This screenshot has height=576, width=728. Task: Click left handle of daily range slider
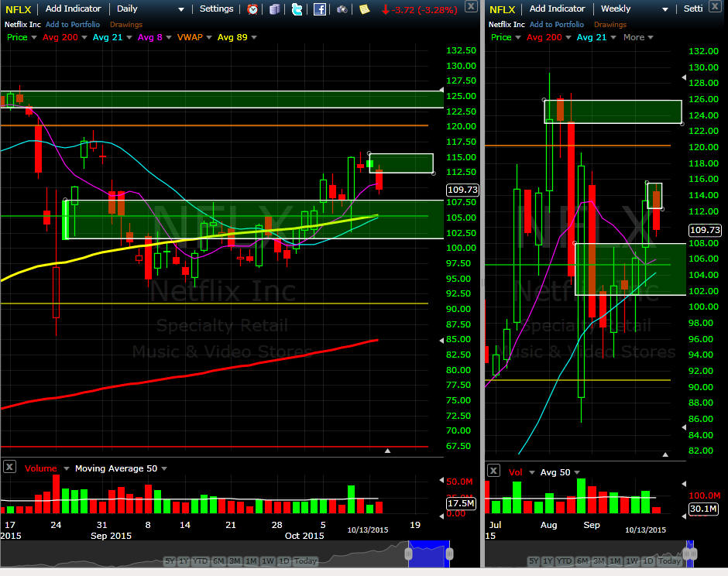tap(409, 554)
